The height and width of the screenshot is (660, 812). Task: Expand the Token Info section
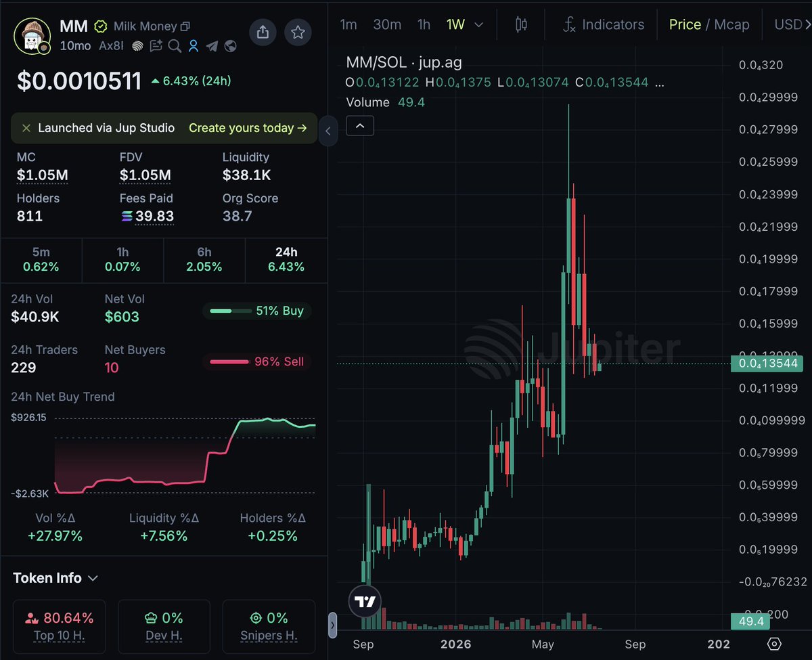56,578
